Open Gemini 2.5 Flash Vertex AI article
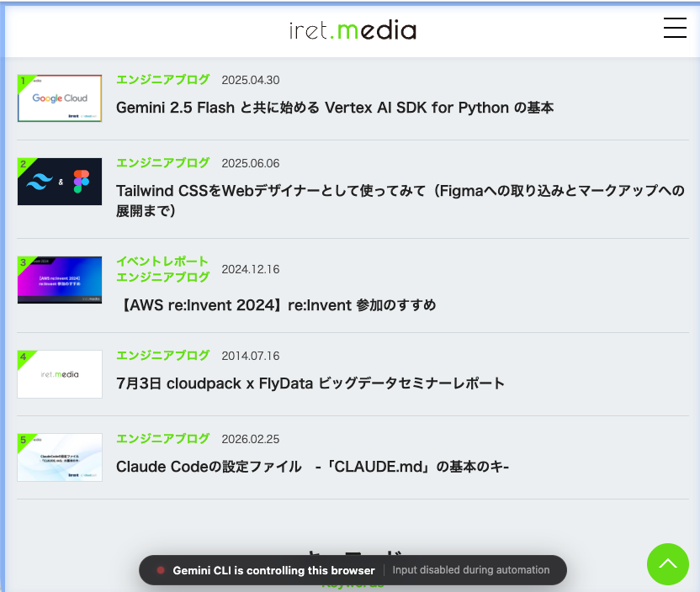 coord(334,108)
